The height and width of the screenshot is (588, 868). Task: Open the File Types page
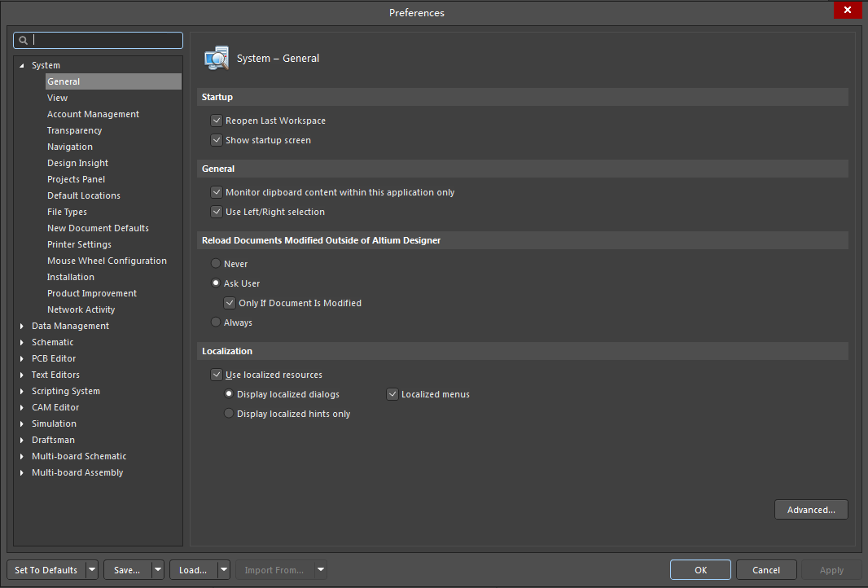(67, 212)
